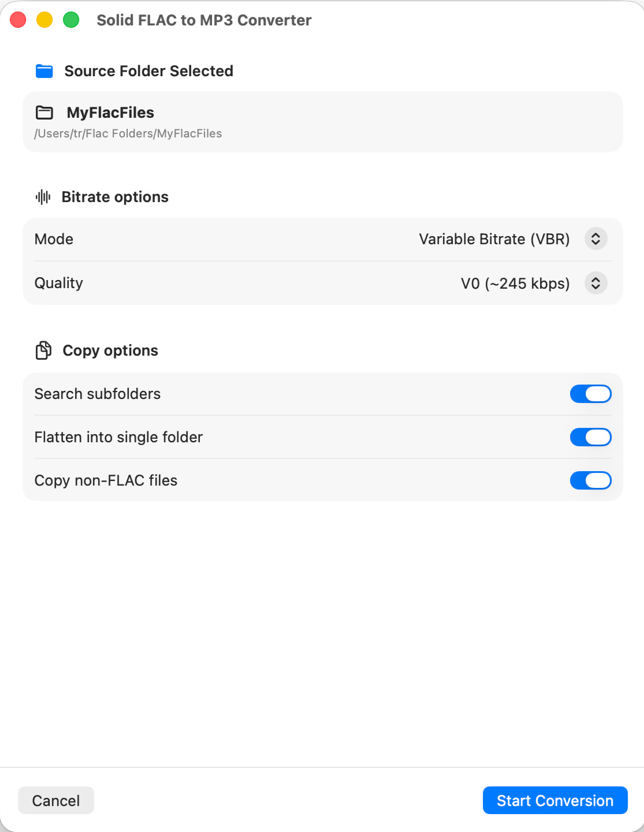Click the blue source folder icon

coord(44,71)
